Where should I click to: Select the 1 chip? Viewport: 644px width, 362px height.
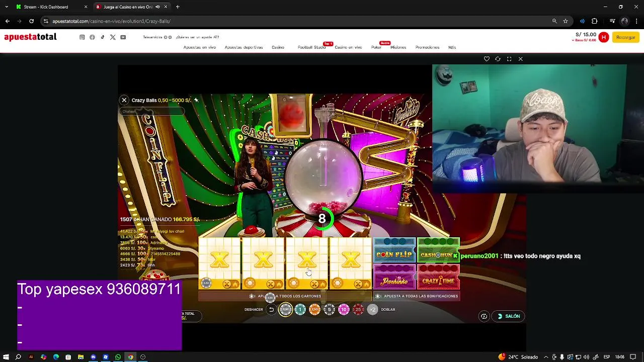tap(300, 310)
